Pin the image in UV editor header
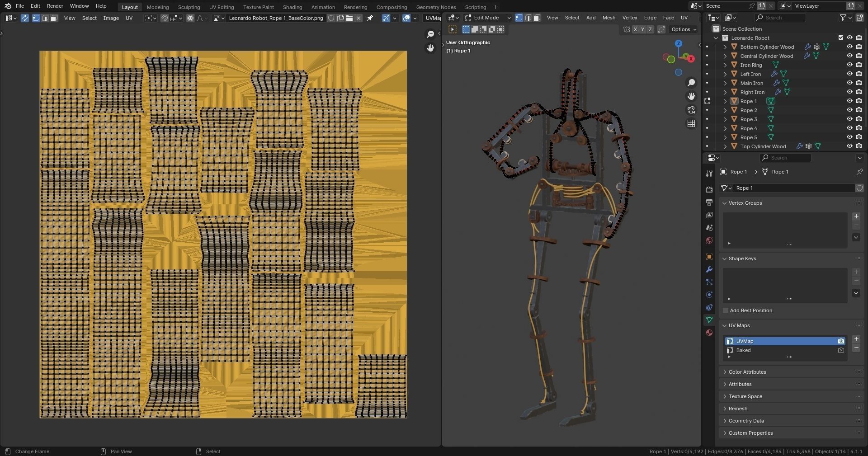This screenshot has height=456, width=868. (x=370, y=18)
